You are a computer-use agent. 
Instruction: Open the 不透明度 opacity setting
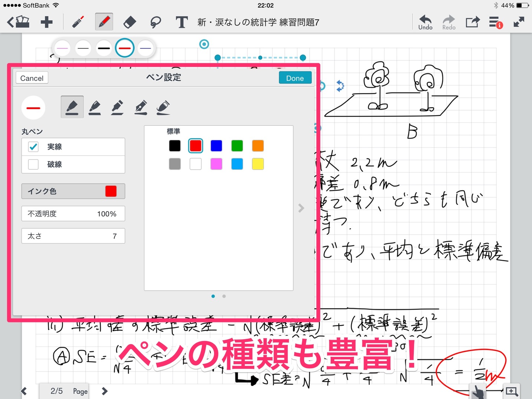tap(73, 214)
